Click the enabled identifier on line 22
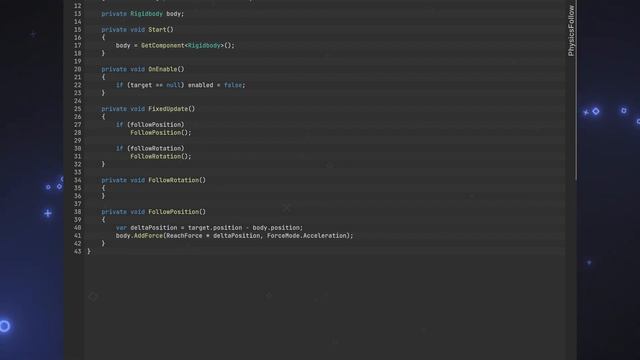 (200, 85)
